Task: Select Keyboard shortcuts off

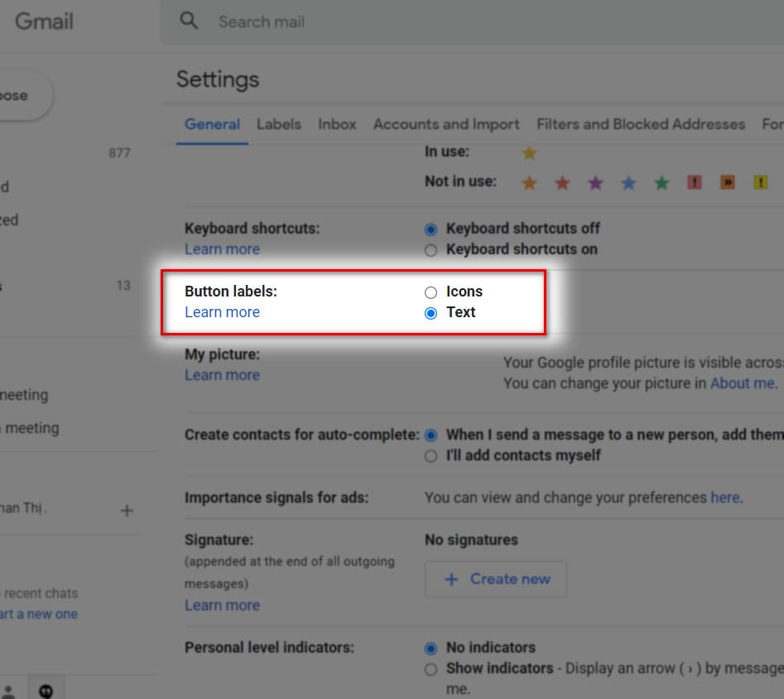Action: (430, 229)
